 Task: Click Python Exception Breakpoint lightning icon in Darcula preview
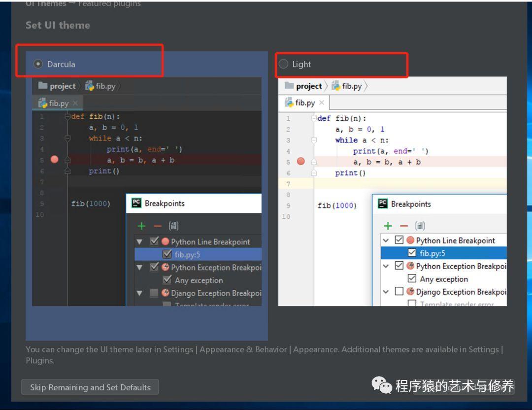tap(165, 267)
